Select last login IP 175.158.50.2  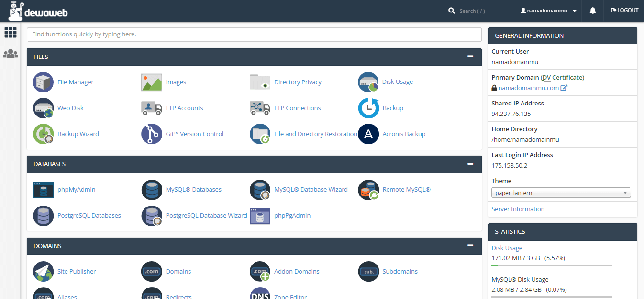point(510,165)
